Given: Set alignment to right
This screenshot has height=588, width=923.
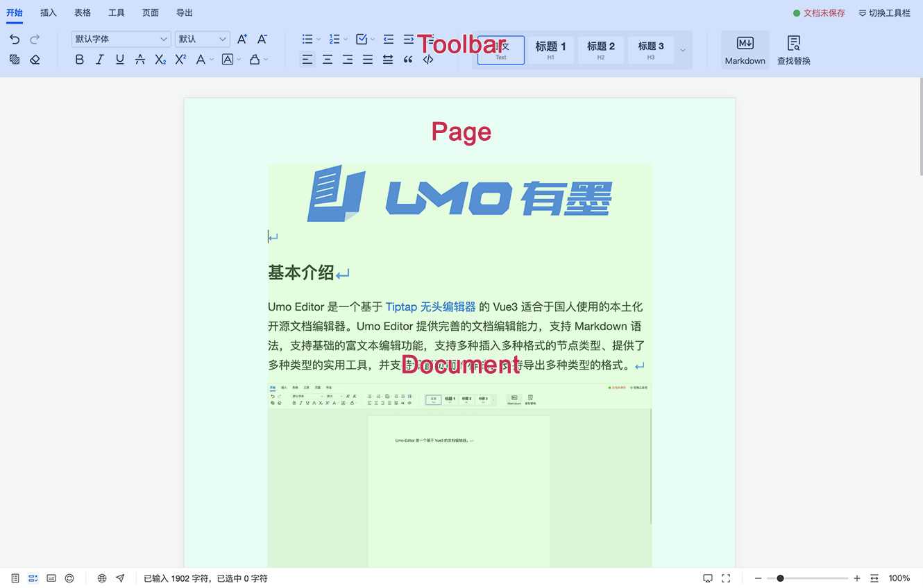Looking at the screenshot, I should click(x=348, y=60).
